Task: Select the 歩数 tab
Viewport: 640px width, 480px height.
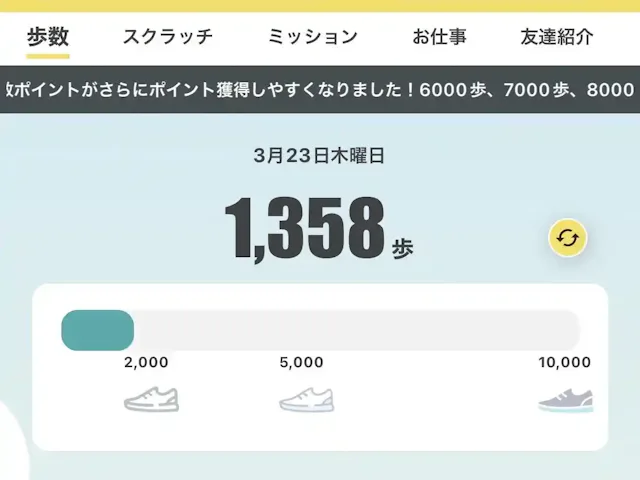Action: pyautogui.click(x=48, y=37)
